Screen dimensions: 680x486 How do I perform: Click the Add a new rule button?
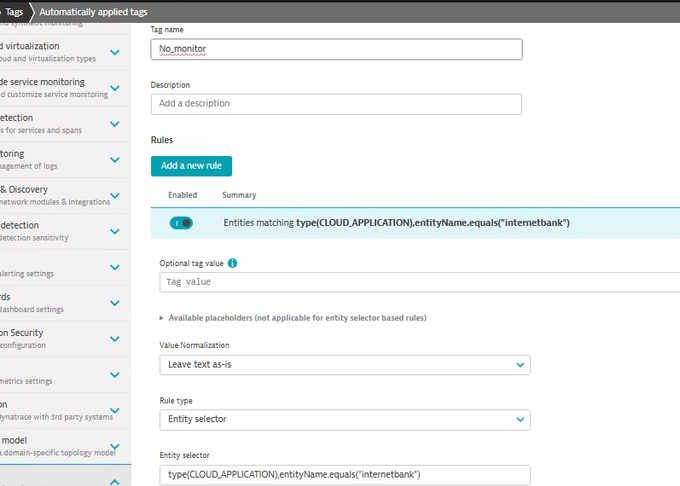pyautogui.click(x=191, y=166)
